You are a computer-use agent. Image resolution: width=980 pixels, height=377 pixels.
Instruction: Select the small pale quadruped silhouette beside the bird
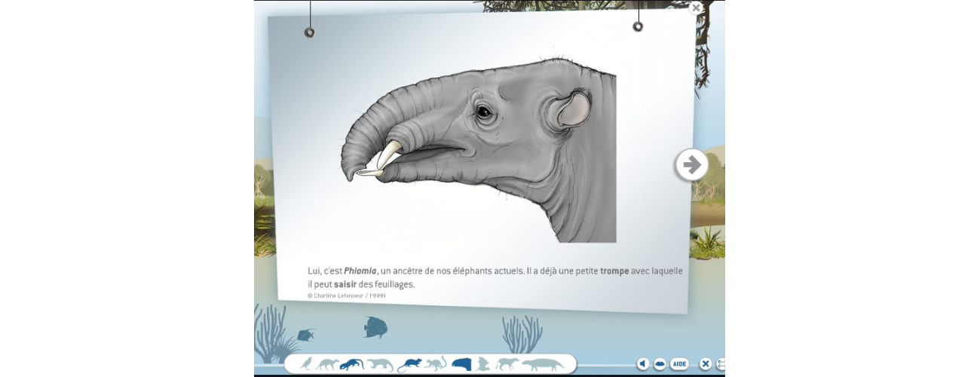[327, 365]
